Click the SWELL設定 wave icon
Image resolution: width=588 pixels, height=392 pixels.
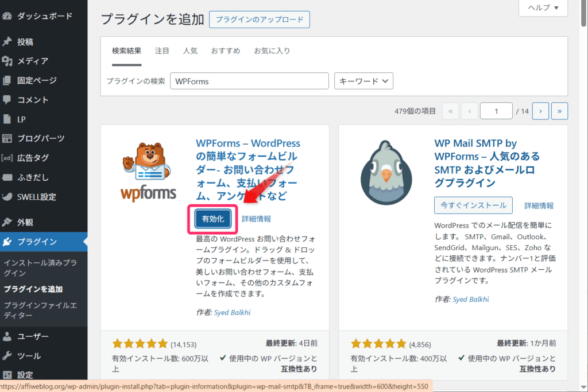[7, 197]
